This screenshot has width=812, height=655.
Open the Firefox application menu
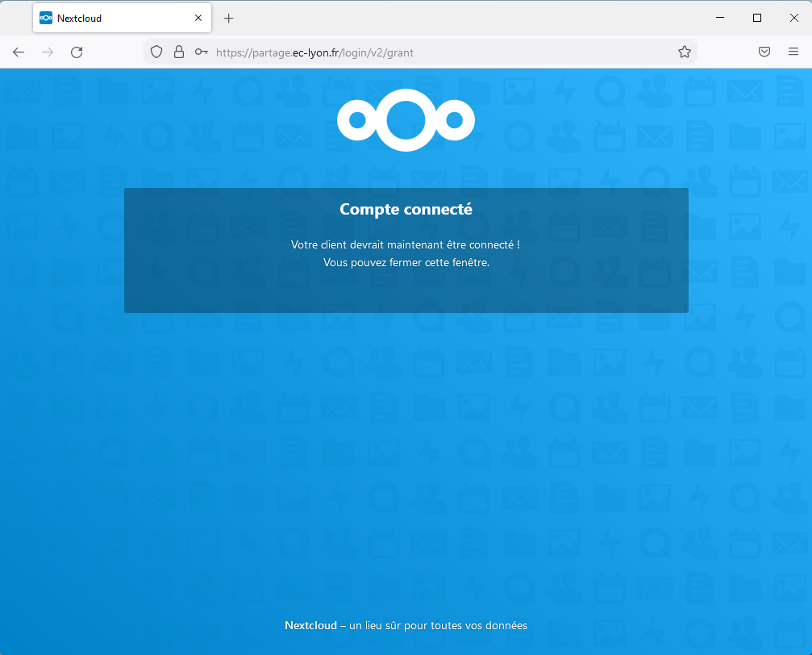coord(794,52)
